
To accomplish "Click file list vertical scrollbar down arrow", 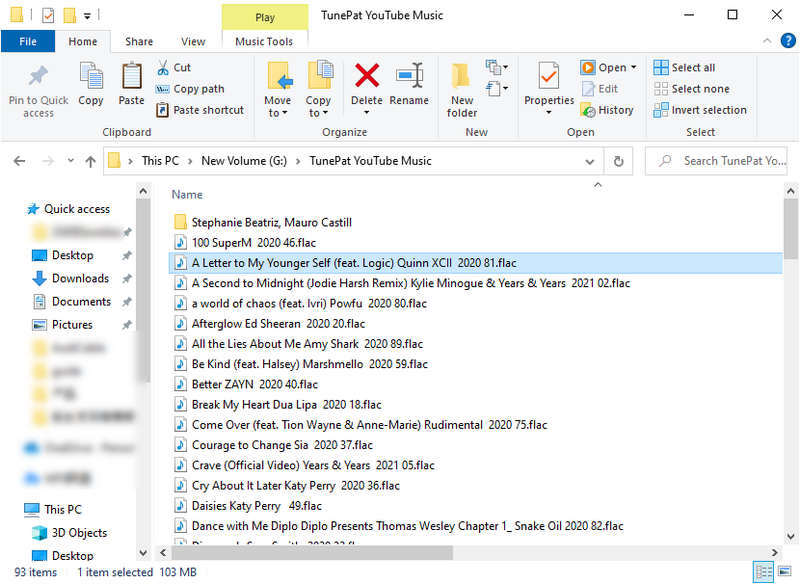I will (790, 536).
